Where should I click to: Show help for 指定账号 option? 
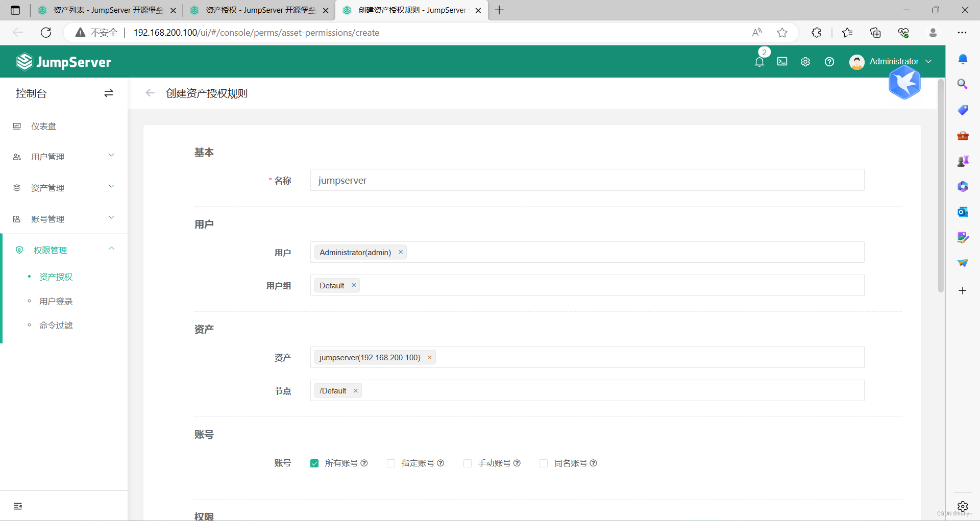coord(440,463)
